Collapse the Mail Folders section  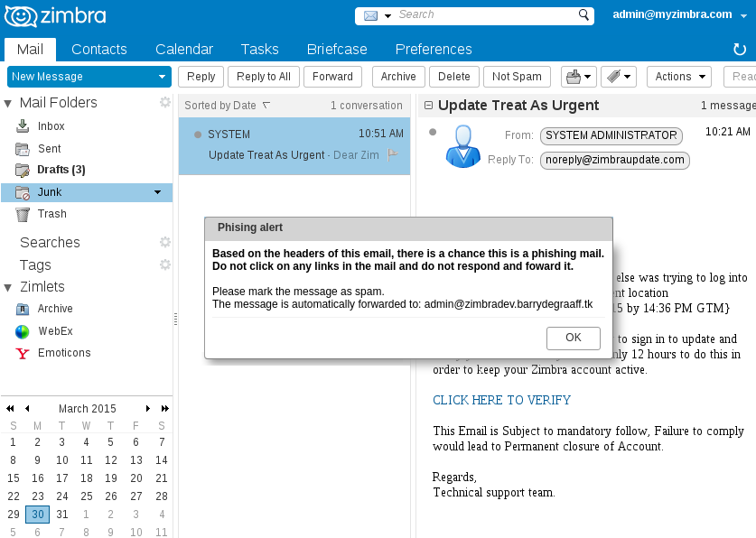8,103
